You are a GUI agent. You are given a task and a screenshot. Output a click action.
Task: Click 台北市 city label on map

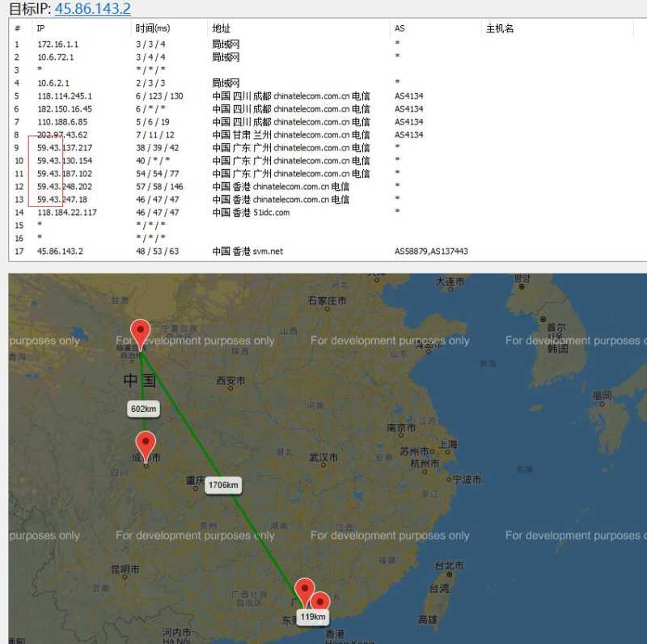[x=450, y=565]
